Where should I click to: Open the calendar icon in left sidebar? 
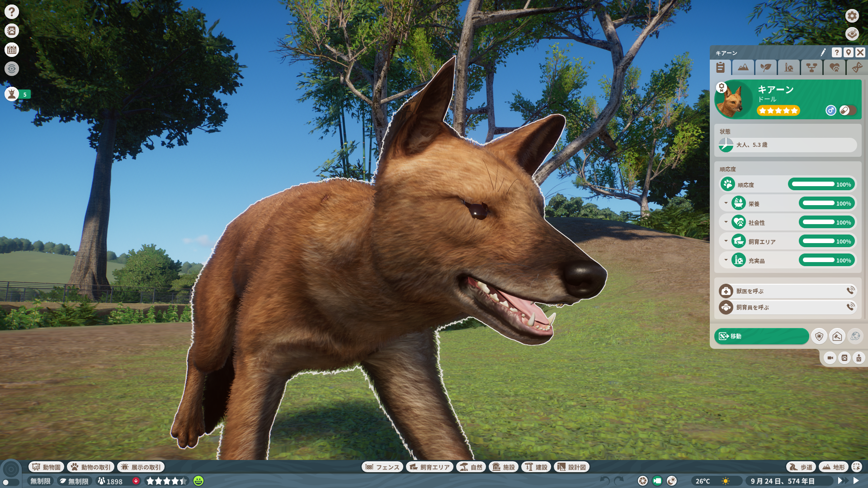tap(12, 50)
